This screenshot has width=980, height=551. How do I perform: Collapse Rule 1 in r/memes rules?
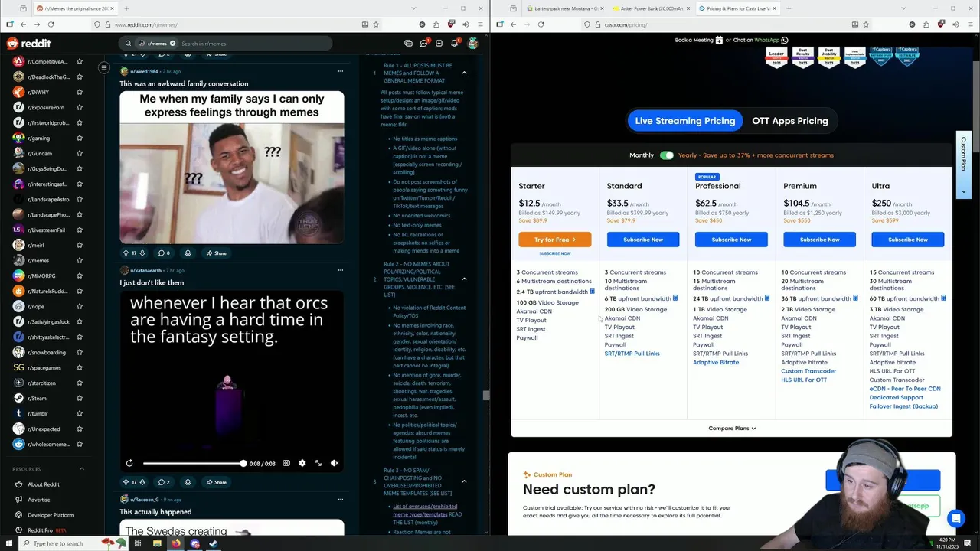[464, 73]
